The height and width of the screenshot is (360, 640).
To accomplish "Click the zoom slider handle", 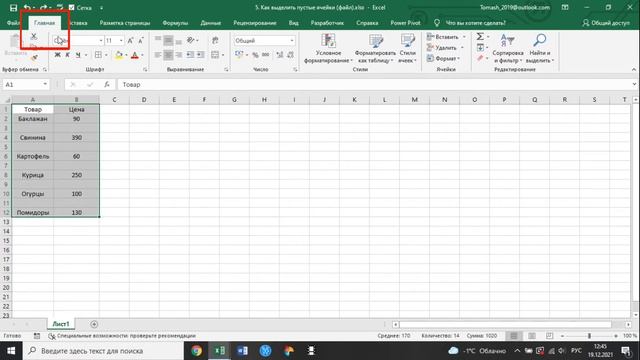I will click(589, 336).
